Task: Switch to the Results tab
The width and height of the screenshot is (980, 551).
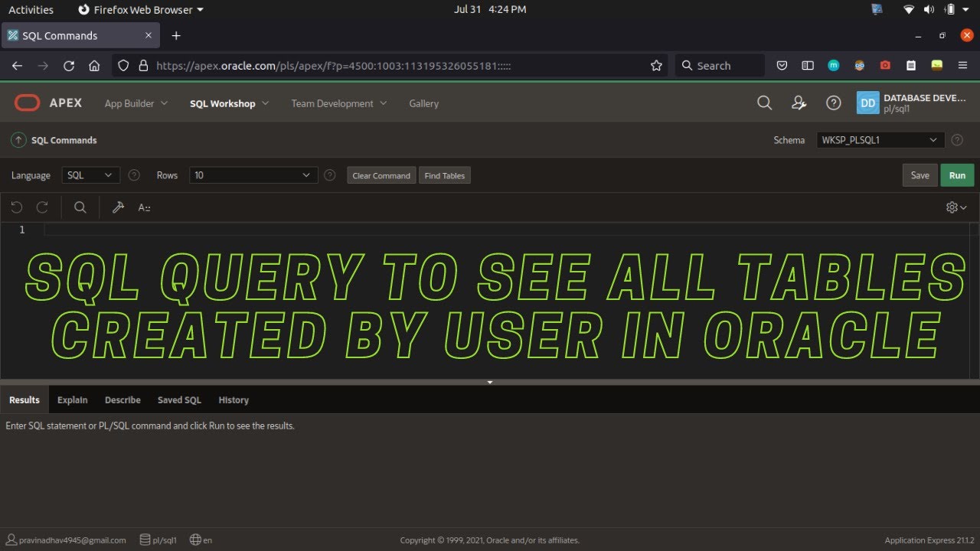Action: [x=24, y=400]
